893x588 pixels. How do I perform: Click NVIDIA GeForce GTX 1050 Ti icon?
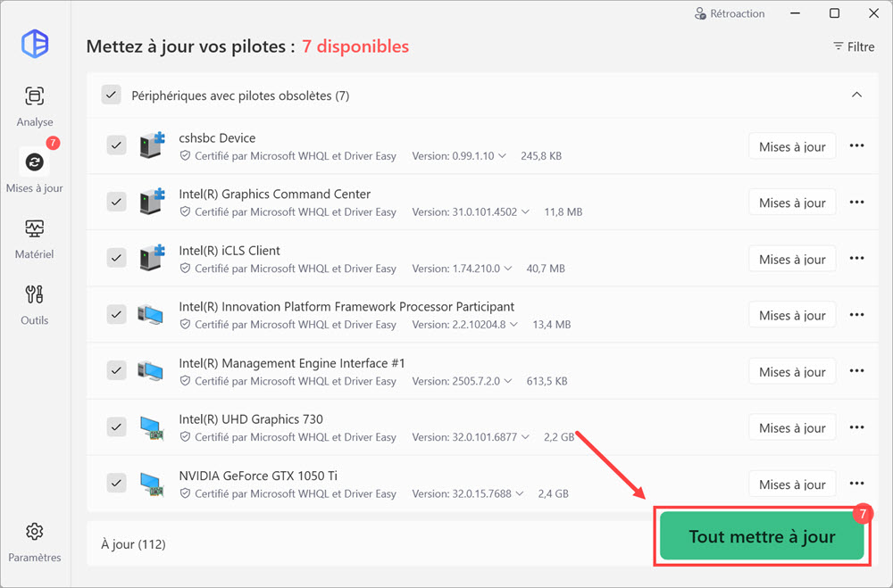(x=152, y=484)
